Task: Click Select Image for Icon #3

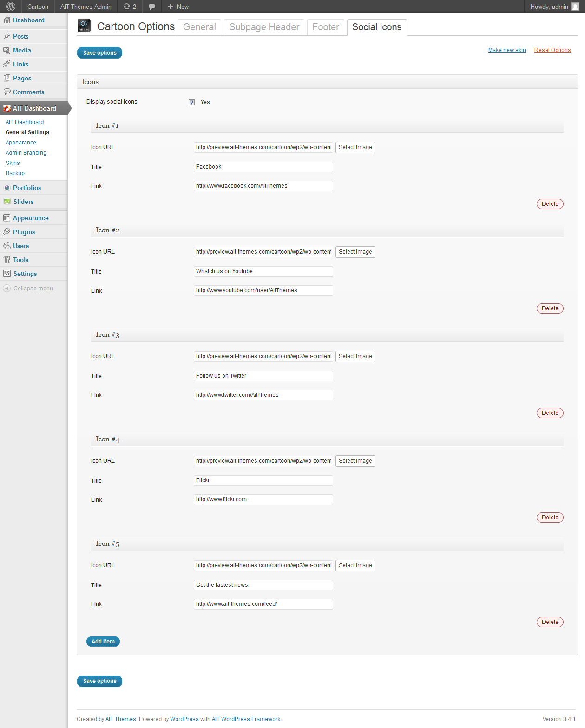Action: point(355,356)
